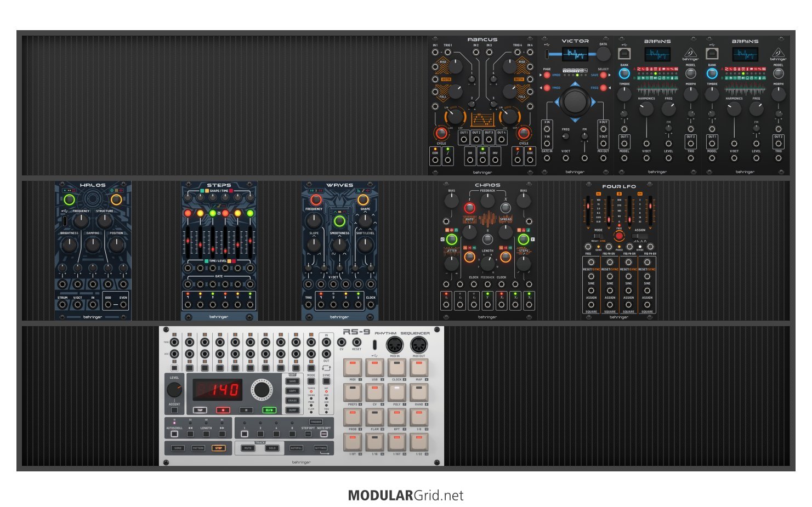This screenshot has width=812, height=507.
Task: Click the left Abacus CYCLE button
Action: [441, 133]
